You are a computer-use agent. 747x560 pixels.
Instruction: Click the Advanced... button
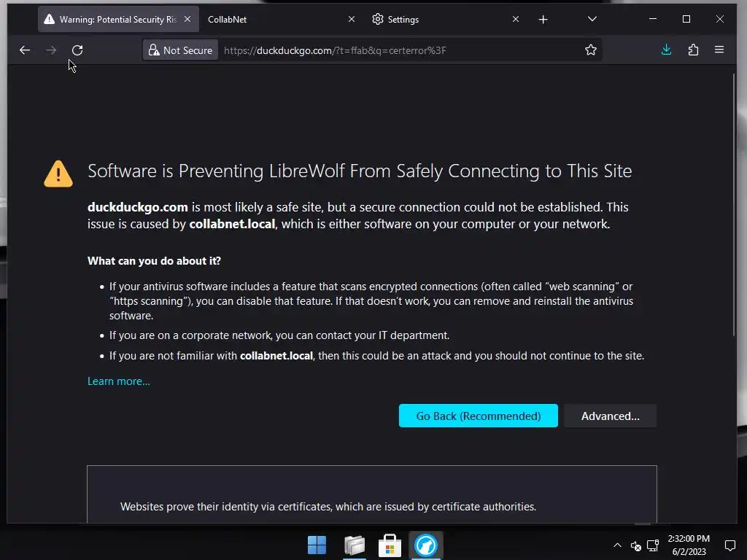pos(611,416)
